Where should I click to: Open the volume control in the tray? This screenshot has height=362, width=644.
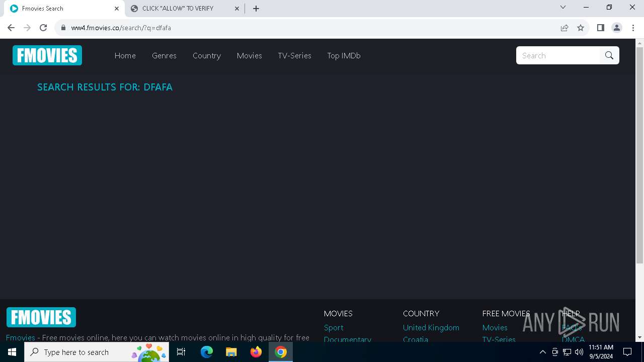click(579, 352)
